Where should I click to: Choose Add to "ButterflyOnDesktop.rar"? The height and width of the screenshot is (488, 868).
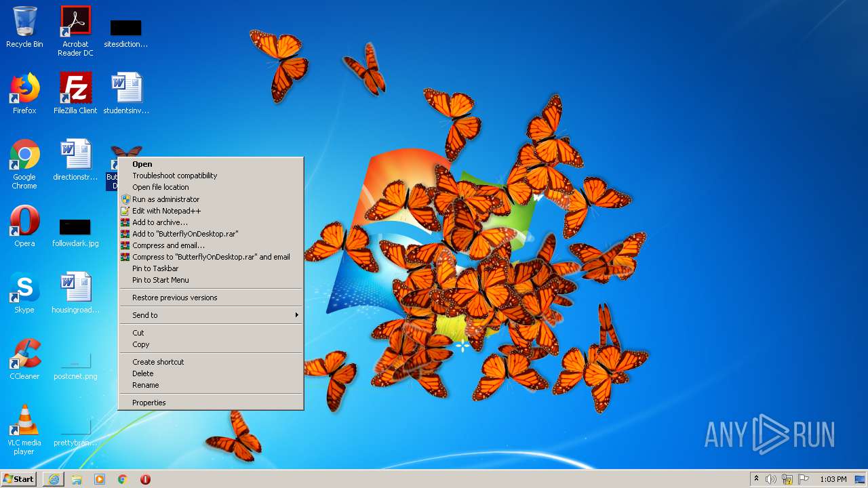click(211, 234)
